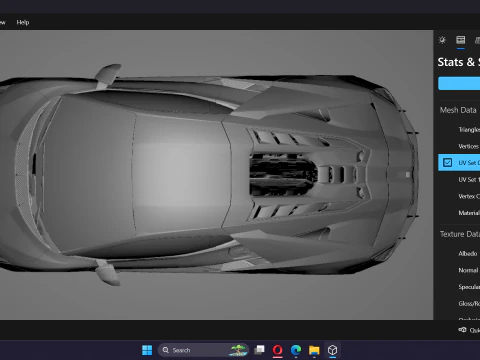
Task: Select the Specular row under Texture Data
Action: (459, 287)
